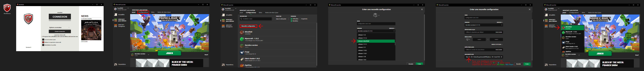The image size is (644, 71).
Task: Uncheck the Moddées versions checkbox
Action: click(x=292, y=21)
